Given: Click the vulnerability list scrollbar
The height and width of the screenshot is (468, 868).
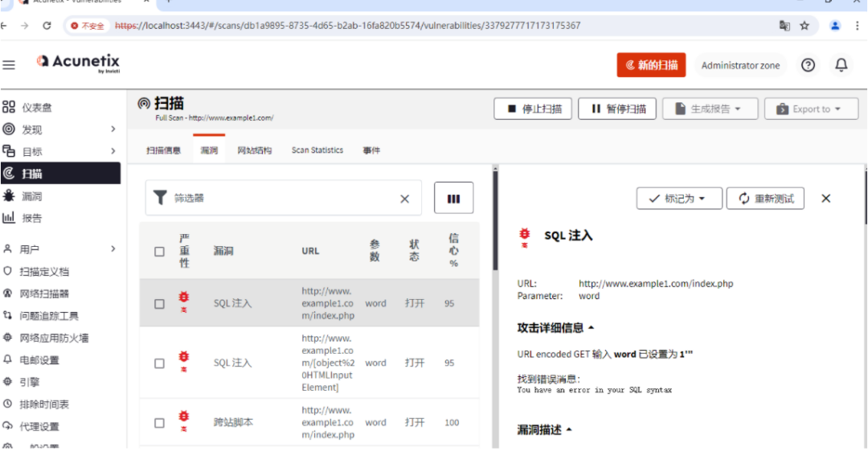Looking at the screenshot, I should (495, 220).
